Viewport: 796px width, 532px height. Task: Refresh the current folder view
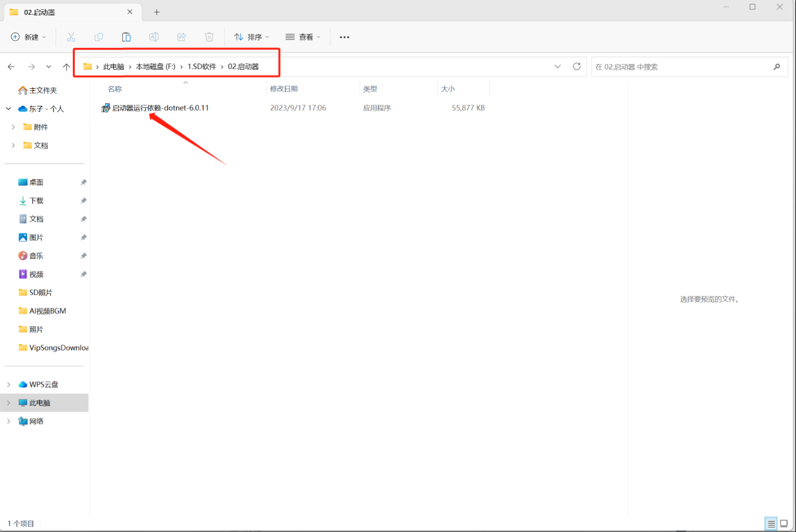[x=577, y=66]
